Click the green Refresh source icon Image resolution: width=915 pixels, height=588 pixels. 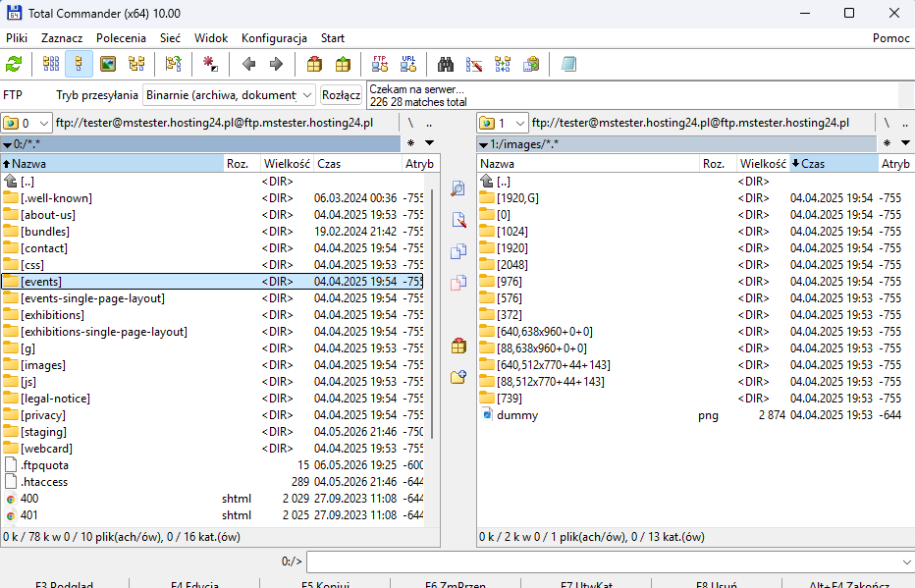tap(14, 64)
